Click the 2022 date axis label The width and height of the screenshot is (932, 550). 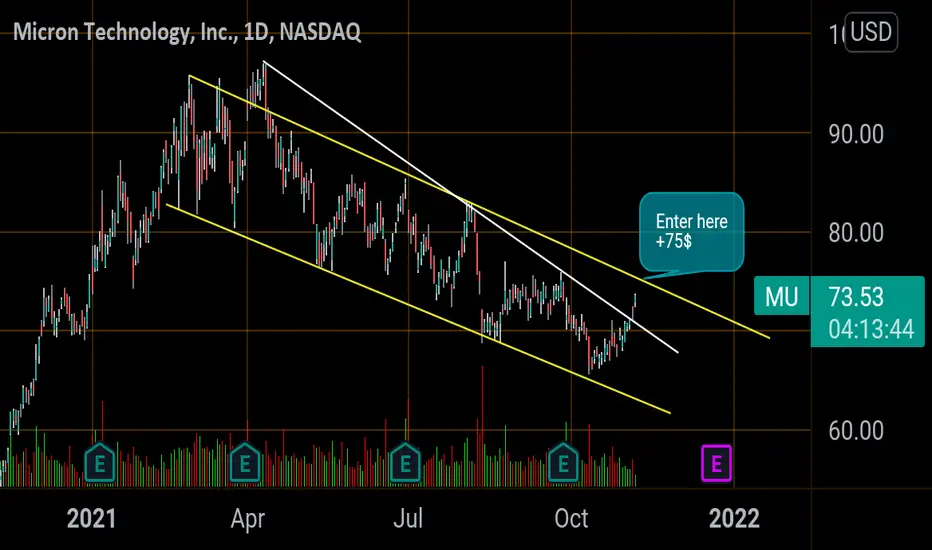click(x=734, y=518)
